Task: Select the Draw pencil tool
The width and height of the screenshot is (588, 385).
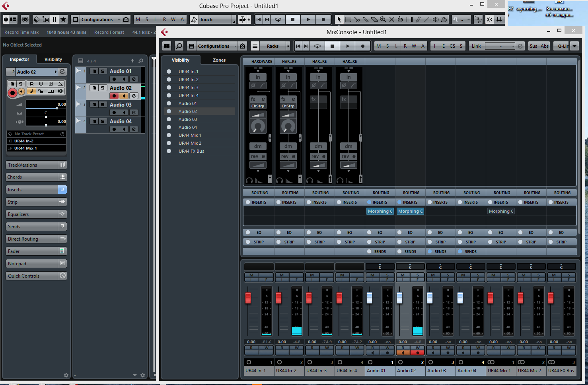Action: point(418,19)
